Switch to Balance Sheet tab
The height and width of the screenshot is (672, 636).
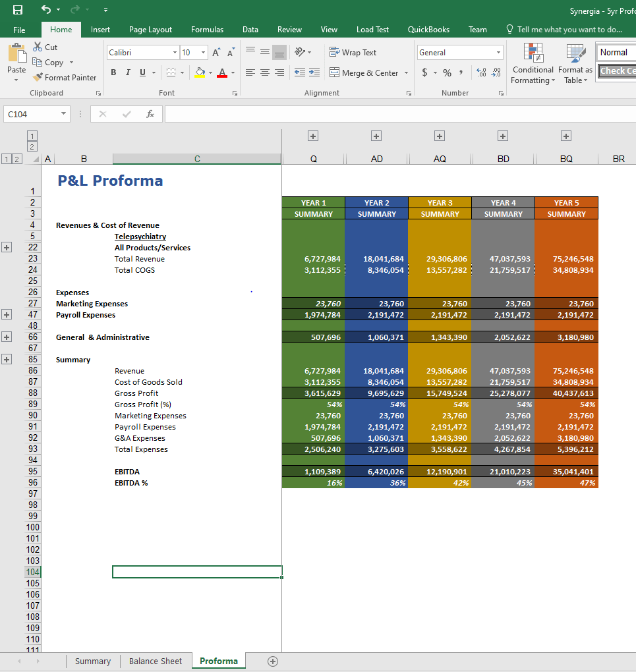click(156, 661)
